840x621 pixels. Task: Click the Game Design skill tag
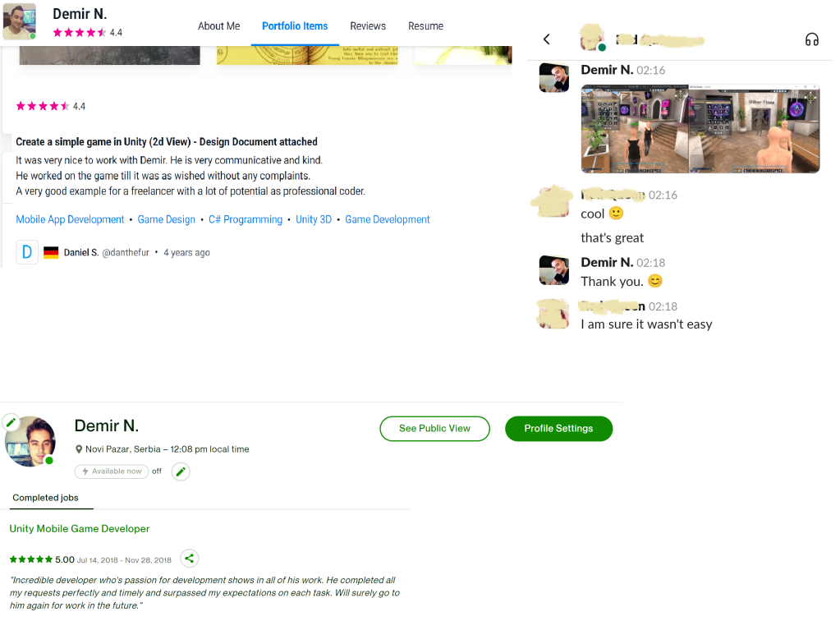tap(166, 219)
